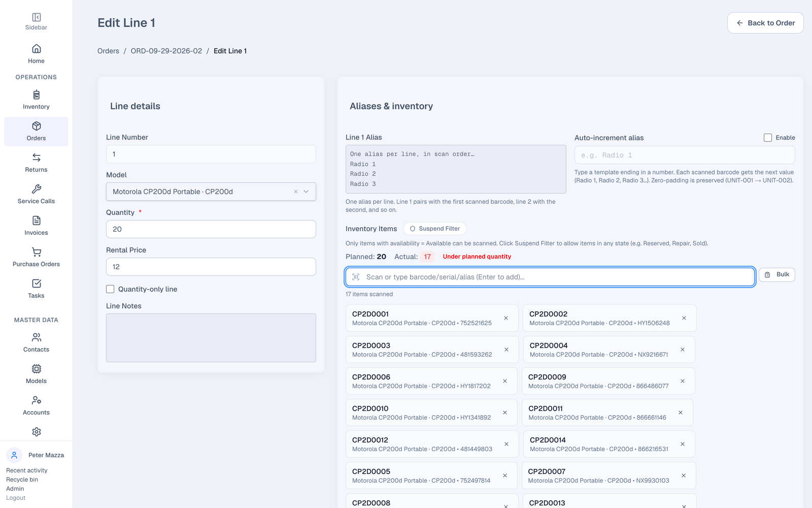The image size is (812, 508).
Task: Open the Recycle bin link
Action: (22, 480)
